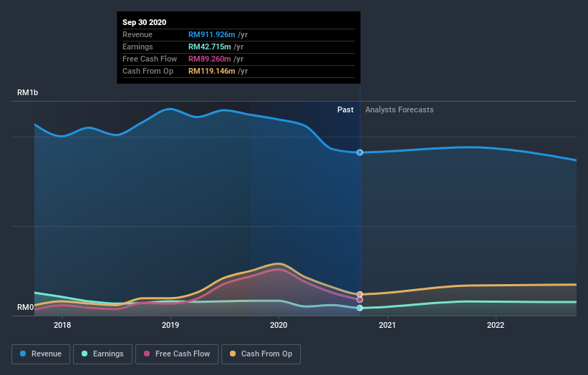
Task: Click the 2018 x-axis label
Action: pyautogui.click(x=62, y=325)
